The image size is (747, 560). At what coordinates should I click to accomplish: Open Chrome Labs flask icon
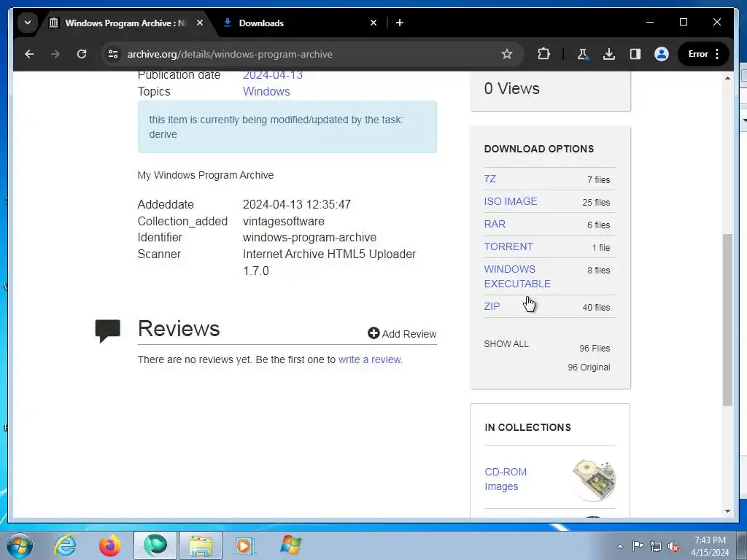(582, 54)
